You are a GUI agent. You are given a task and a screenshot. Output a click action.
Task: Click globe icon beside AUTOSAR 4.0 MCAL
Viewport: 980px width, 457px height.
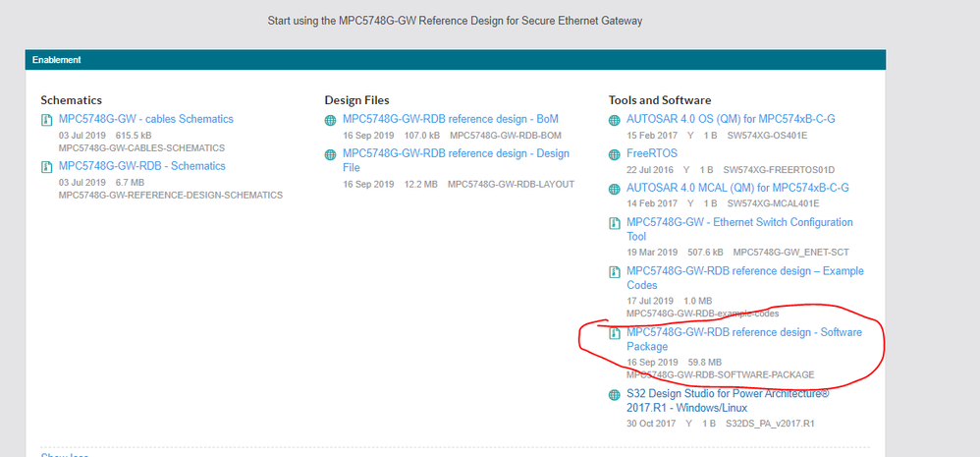615,189
